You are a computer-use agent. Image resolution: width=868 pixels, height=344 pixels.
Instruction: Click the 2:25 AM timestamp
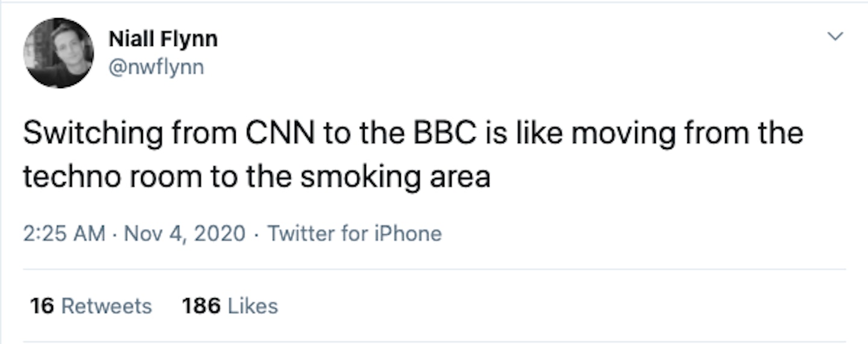click(64, 233)
